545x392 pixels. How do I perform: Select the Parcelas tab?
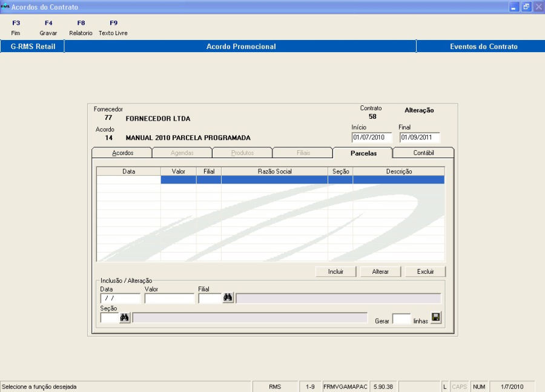pyautogui.click(x=363, y=153)
